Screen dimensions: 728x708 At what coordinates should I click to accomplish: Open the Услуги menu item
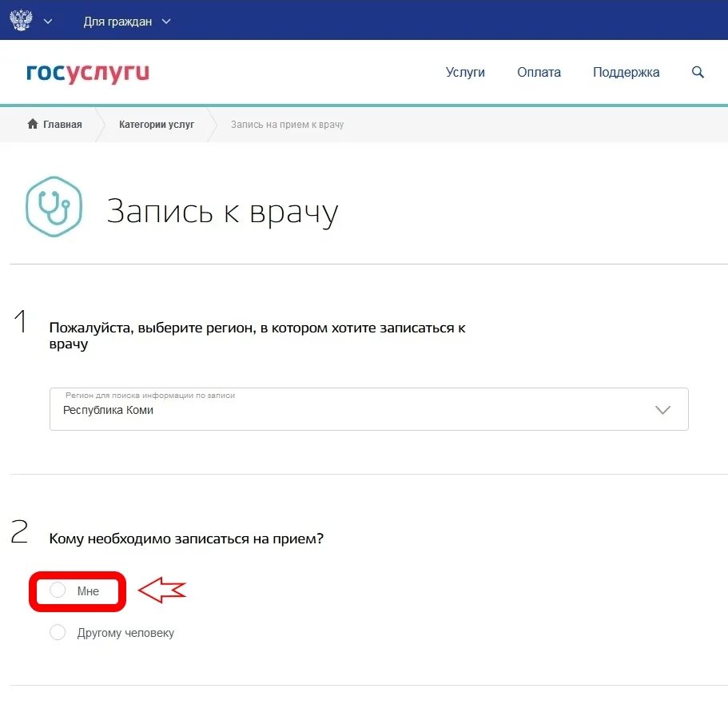pyautogui.click(x=465, y=73)
